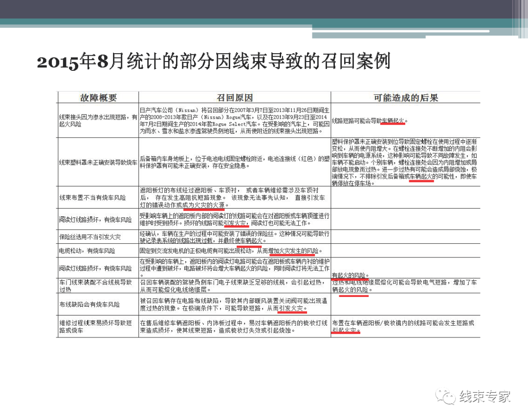Click the cell "线束布置不当有烧车风险"

92,197
